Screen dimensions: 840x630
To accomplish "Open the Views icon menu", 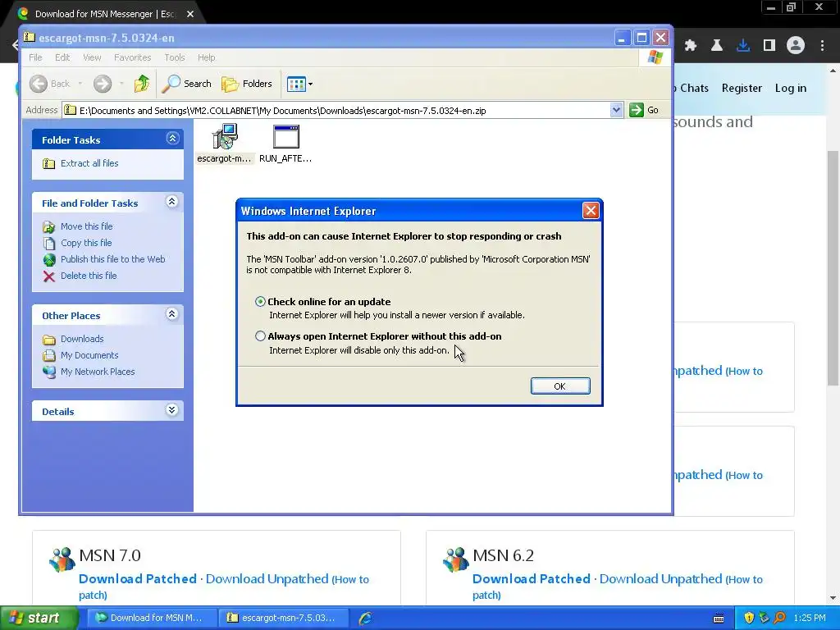I will 299,84.
